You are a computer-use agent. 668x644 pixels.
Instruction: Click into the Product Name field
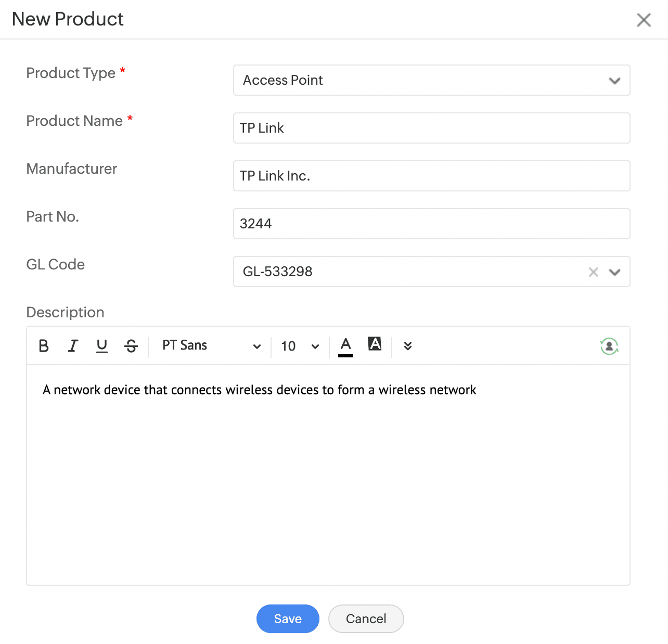(x=431, y=128)
